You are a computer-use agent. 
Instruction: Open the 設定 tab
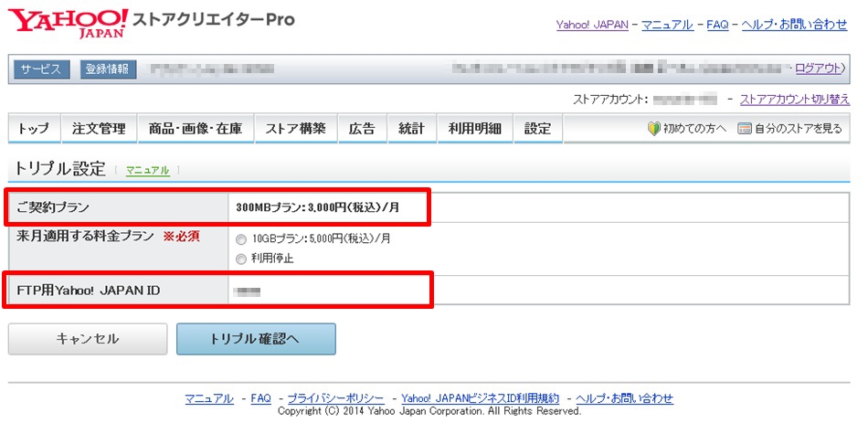[537, 129]
